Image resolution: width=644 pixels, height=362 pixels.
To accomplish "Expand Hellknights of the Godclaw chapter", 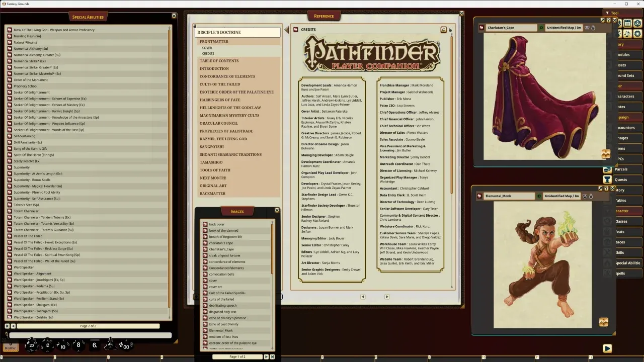I will point(230,108).
